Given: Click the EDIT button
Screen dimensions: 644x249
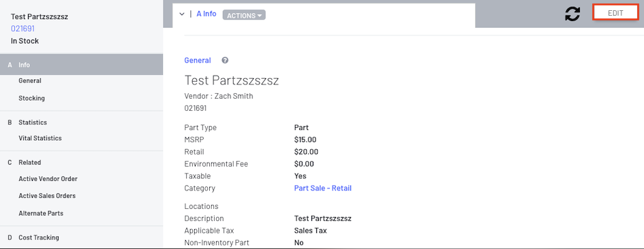Looking at the screenshot, I should tap(615, 13).
